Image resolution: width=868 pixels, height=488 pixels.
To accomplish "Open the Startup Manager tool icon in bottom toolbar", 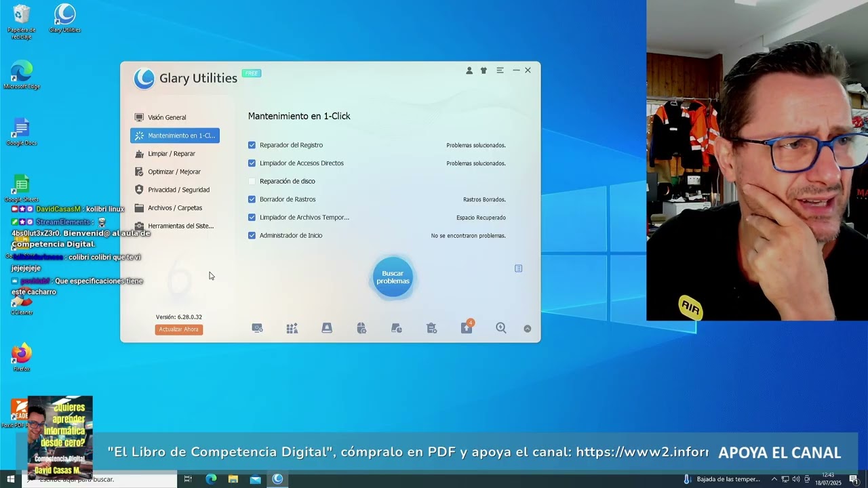I will coord(257,328).
